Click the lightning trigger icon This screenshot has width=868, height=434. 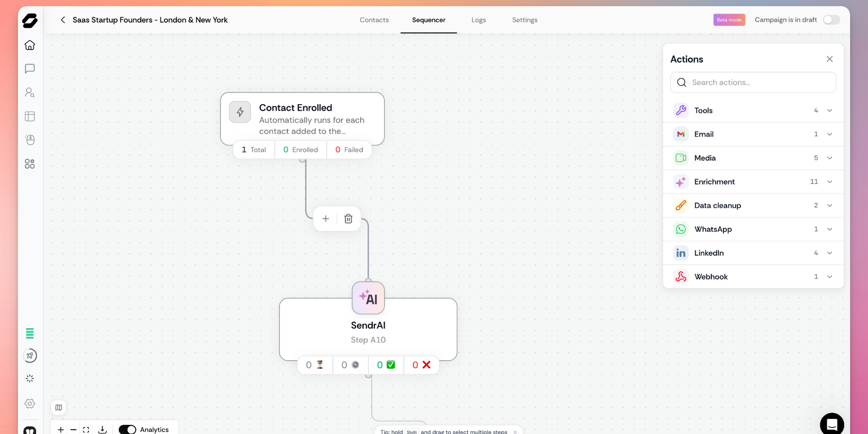tap(240, 112)
